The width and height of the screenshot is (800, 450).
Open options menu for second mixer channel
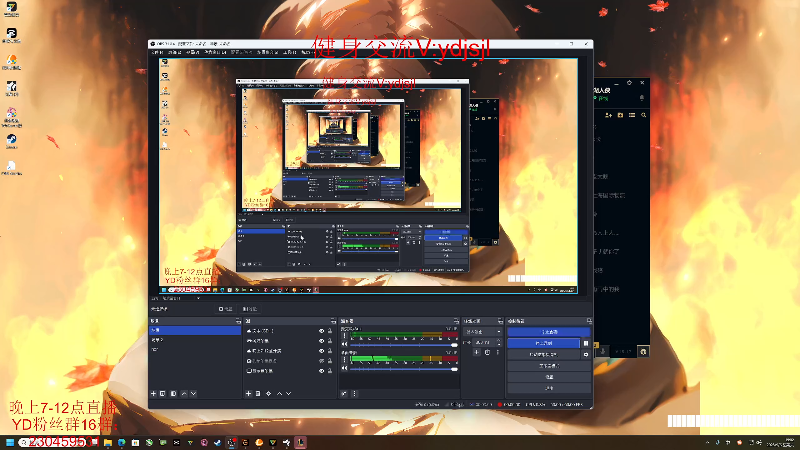coord(344,359)
